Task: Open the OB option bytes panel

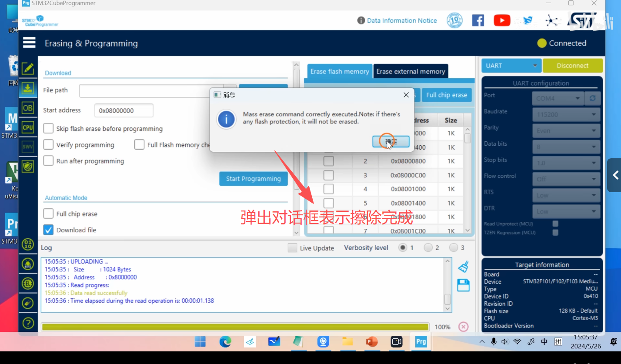Action: (x=28, y=108)
